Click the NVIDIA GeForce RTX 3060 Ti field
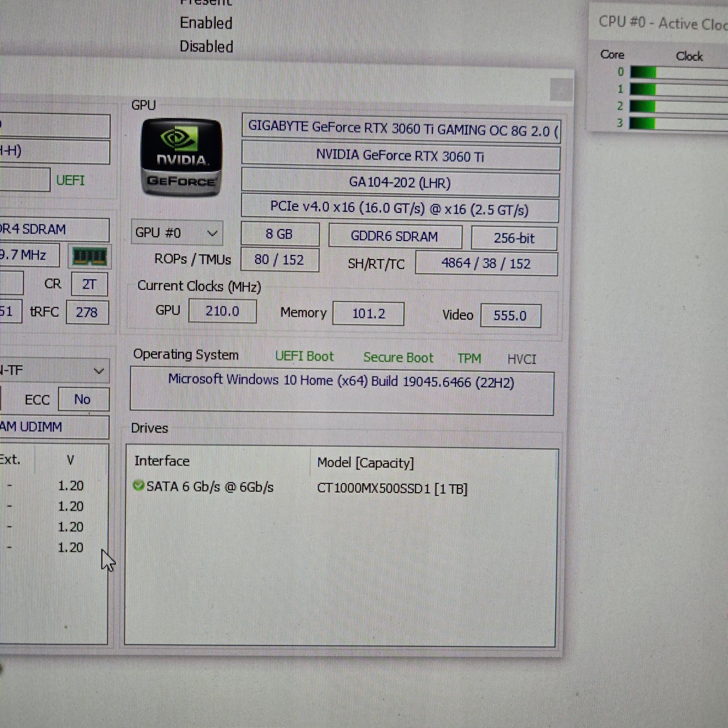The width and height of the screenshot is (728, 728). (400, 156)
